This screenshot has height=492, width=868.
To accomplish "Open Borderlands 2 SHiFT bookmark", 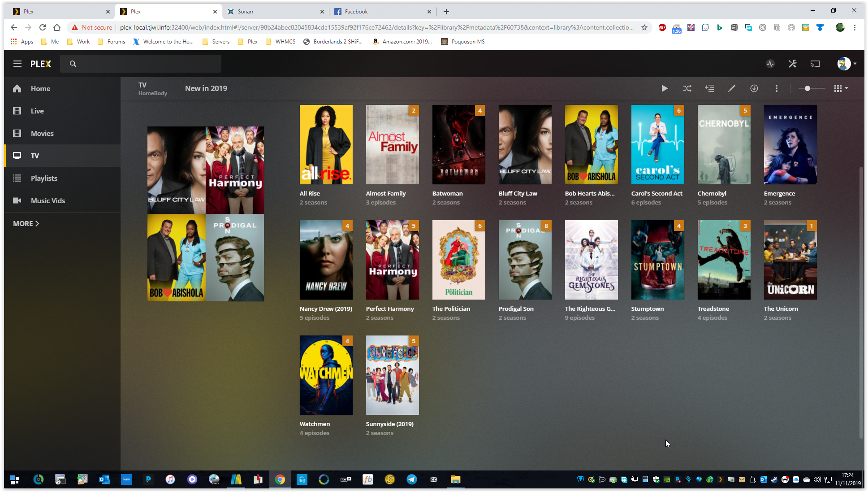I will 333,42.
